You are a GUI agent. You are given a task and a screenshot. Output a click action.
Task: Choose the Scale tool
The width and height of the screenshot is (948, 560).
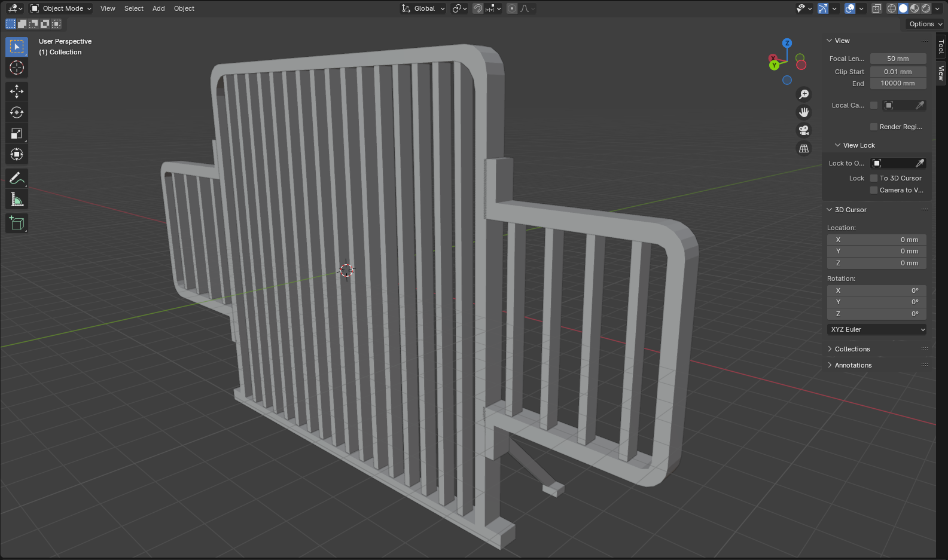coord(17,133)
